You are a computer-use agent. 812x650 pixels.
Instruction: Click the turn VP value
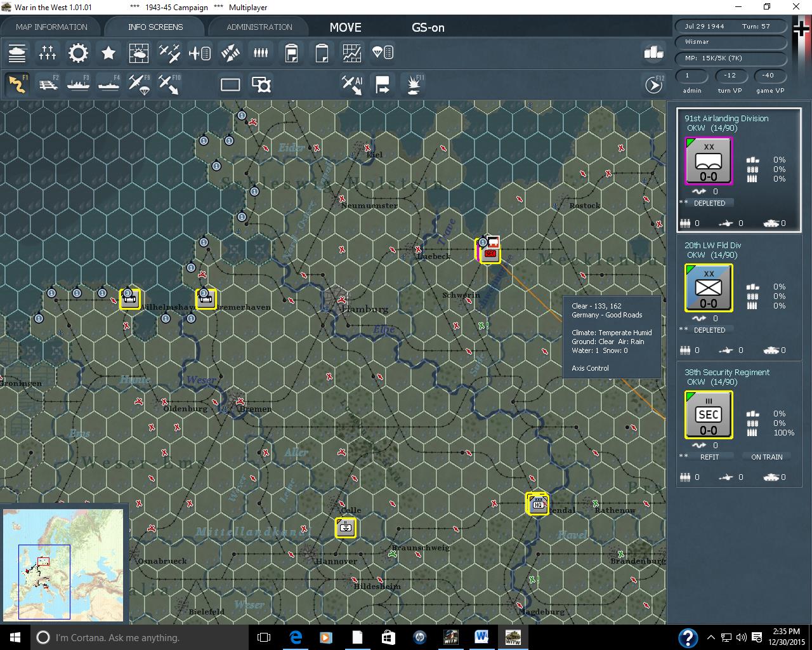[x=730, y=76]
